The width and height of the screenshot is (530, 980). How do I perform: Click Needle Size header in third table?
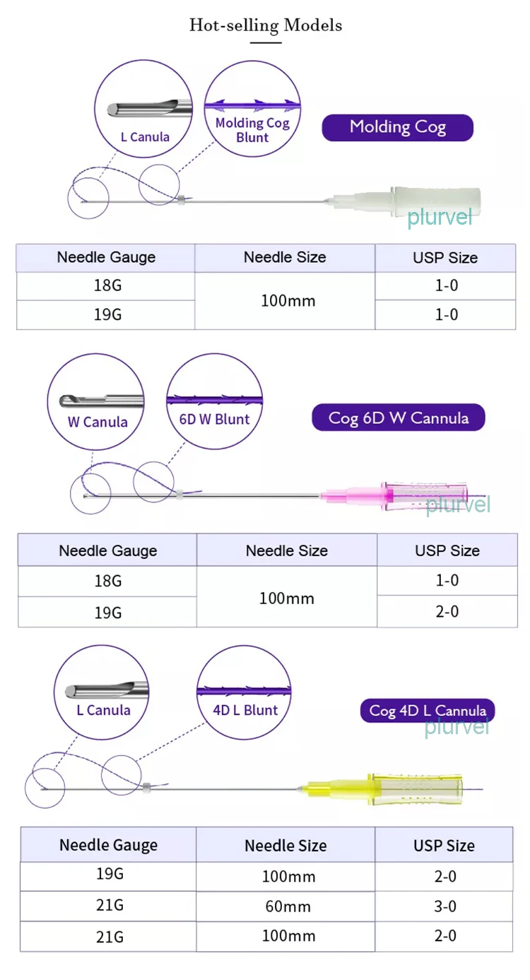[x=285, y=845]
